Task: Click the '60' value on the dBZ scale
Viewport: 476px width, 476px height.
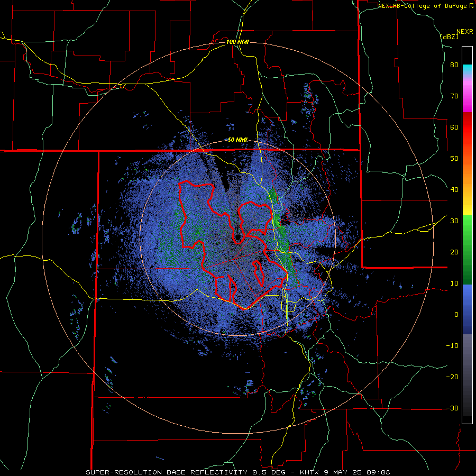Action: point(454,127)
